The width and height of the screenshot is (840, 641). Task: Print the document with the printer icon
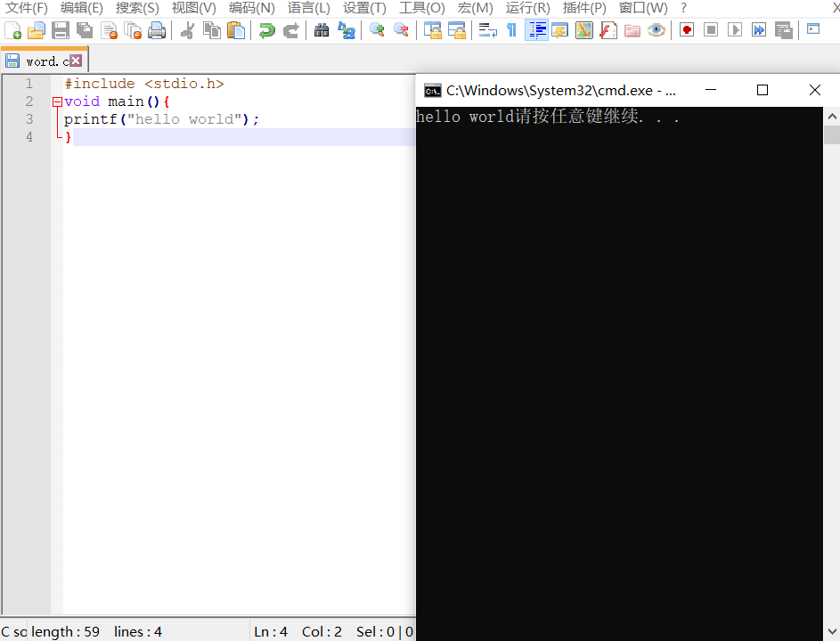pos(157,30)
